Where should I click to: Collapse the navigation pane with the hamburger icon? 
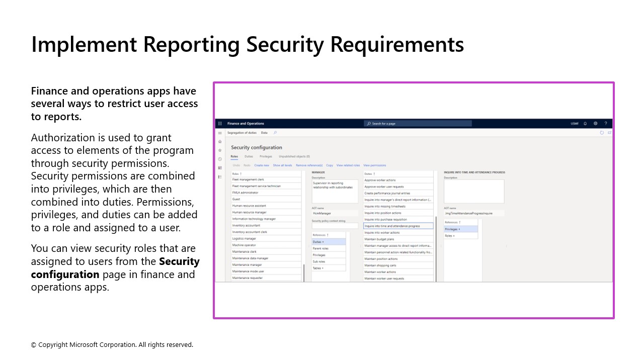click(x=220, y=133)
